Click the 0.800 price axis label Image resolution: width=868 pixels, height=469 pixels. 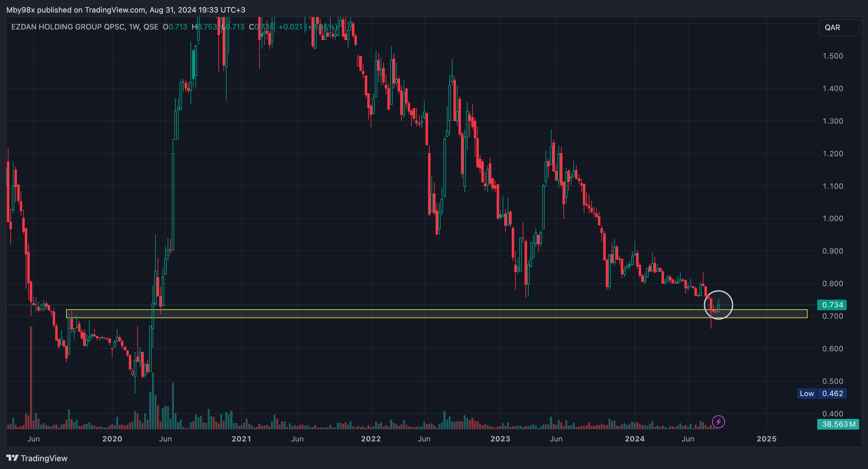point(833,283)
